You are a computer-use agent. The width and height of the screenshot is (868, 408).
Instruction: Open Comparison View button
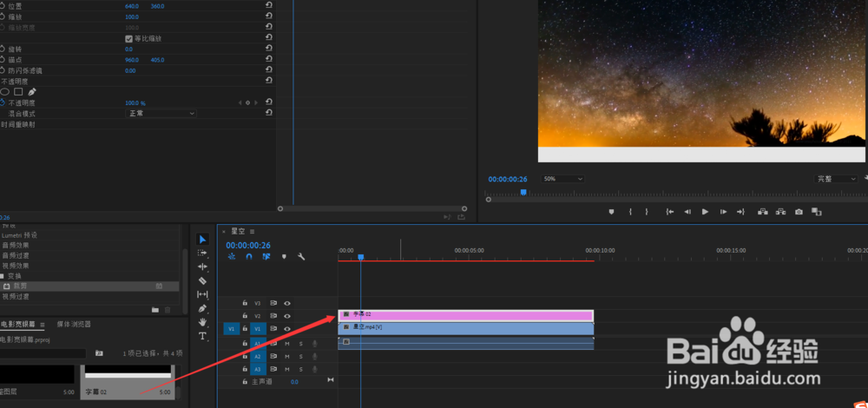click(816, 212)
